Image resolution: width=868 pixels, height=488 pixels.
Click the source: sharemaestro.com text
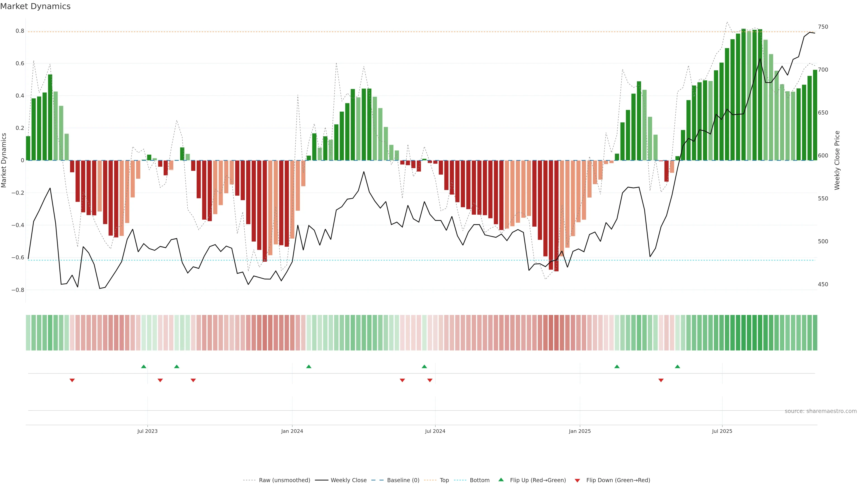(x=821, y=411)
